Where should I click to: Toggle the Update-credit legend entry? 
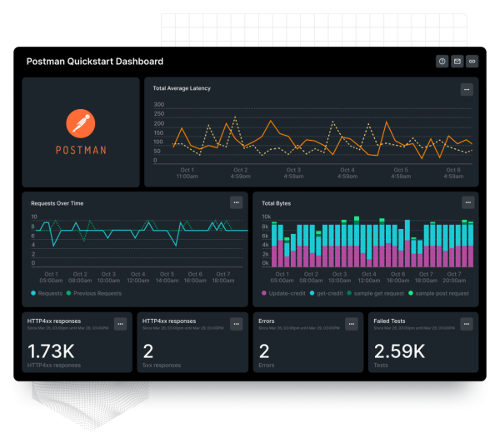tap(283, 293)
